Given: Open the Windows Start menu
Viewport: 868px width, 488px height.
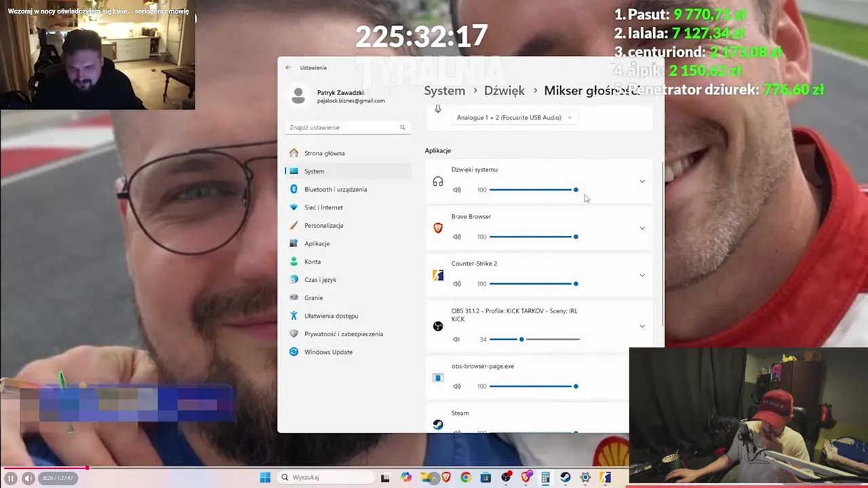Looking at the screenshot, I should coord(265,477).
